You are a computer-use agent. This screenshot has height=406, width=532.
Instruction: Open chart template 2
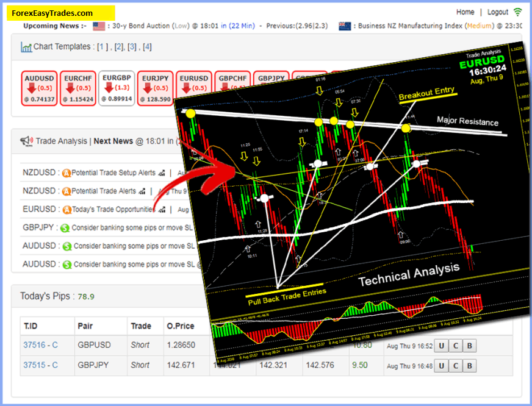point(118,46)
